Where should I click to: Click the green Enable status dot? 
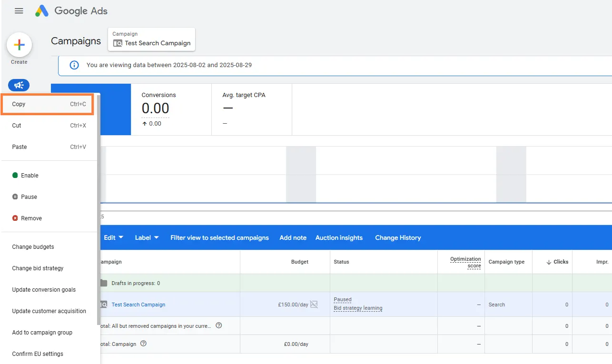click(x=15, y=176)
